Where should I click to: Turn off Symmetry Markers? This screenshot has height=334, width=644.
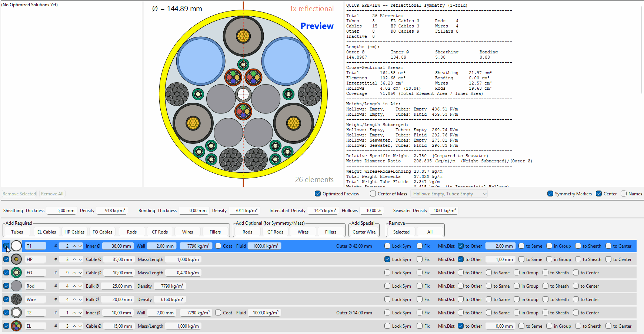(x=550, y=194)
